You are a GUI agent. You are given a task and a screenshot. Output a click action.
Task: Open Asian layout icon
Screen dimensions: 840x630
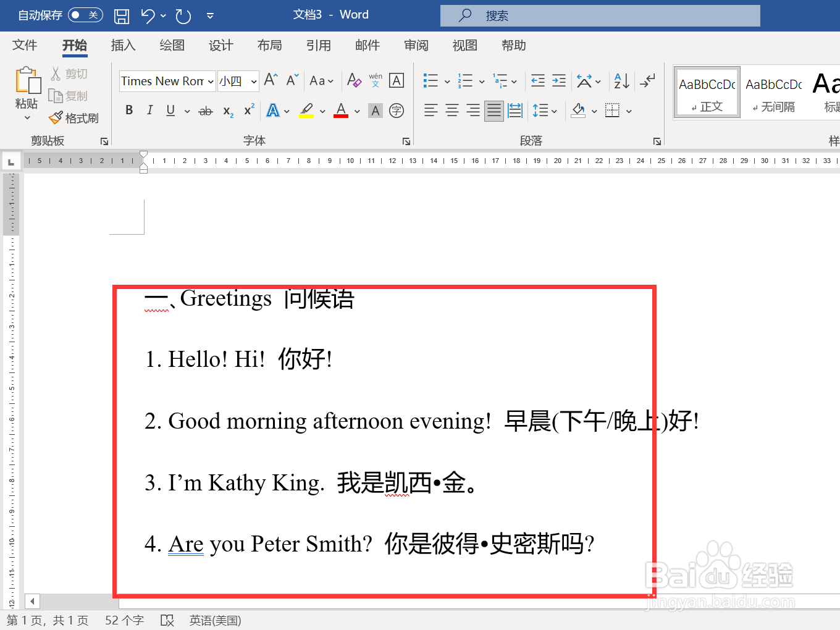tap(584, 81)
